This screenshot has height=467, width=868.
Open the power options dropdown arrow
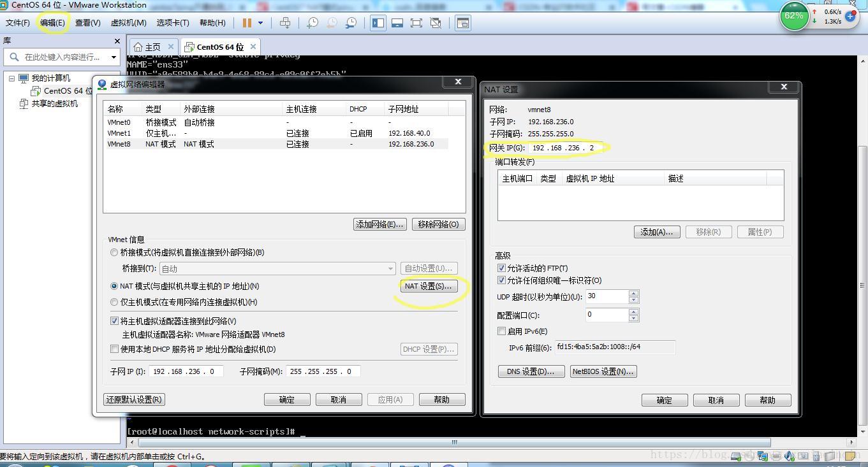260,23
